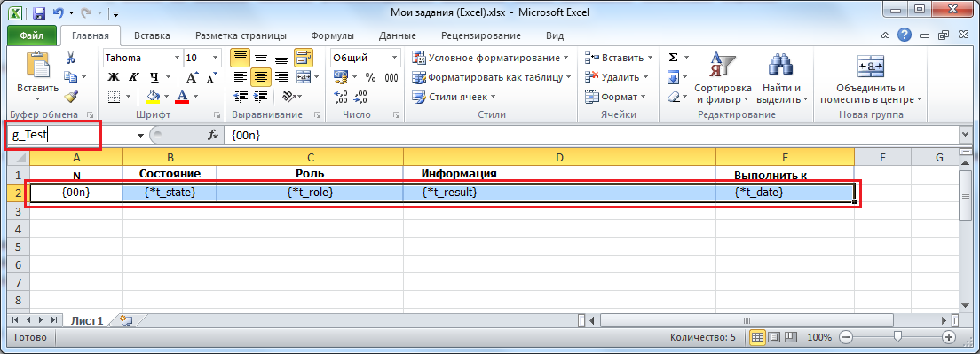Toggle wrap text button
980x354 pixels.
tap(304, 58)
